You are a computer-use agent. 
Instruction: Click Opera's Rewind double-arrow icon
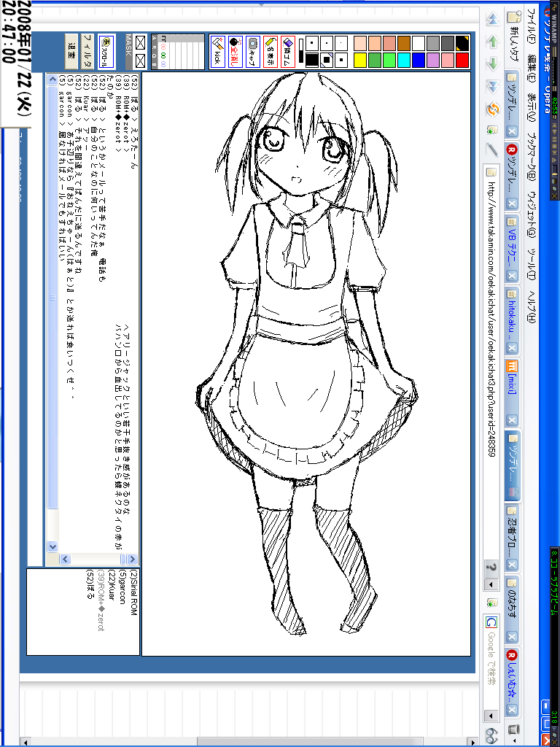coord(493,20)
